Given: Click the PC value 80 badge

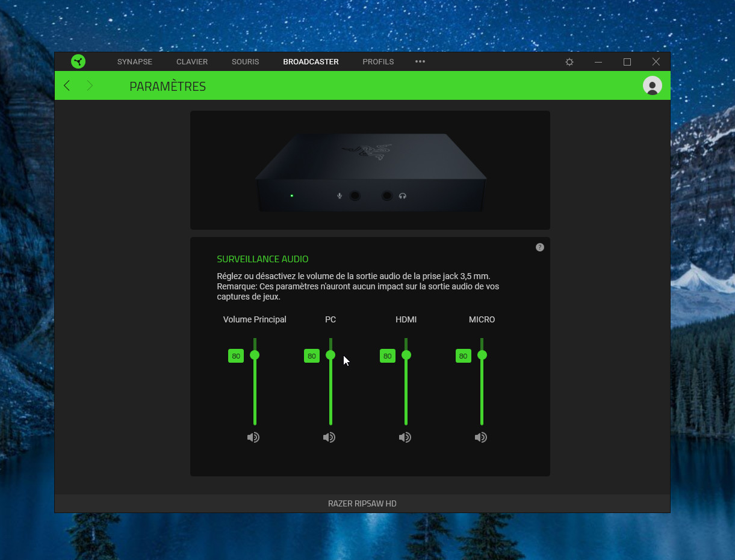Looking at the screenshot, I should click(312, 356).
